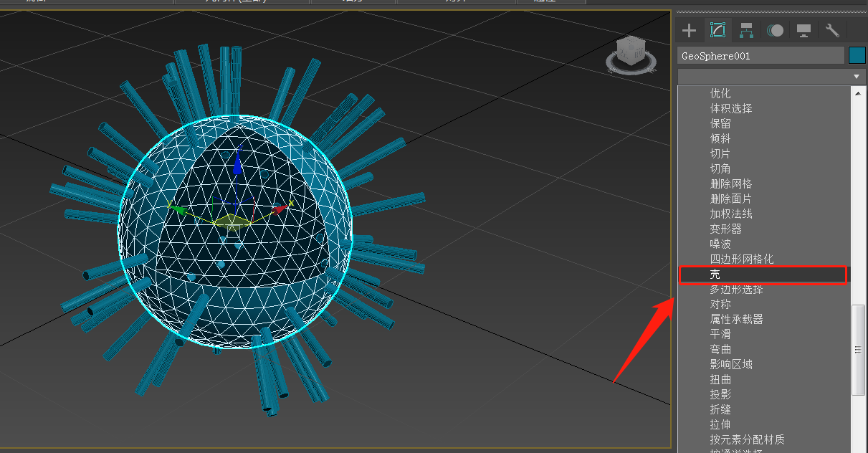Screen dimensions: 868x453
Task: Open the Motion panel tab
Action: coord(775,30)
